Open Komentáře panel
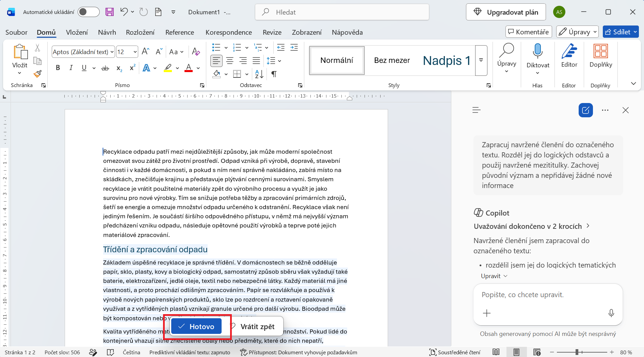This screenshot has height=357, width=644. click(528, 32)
